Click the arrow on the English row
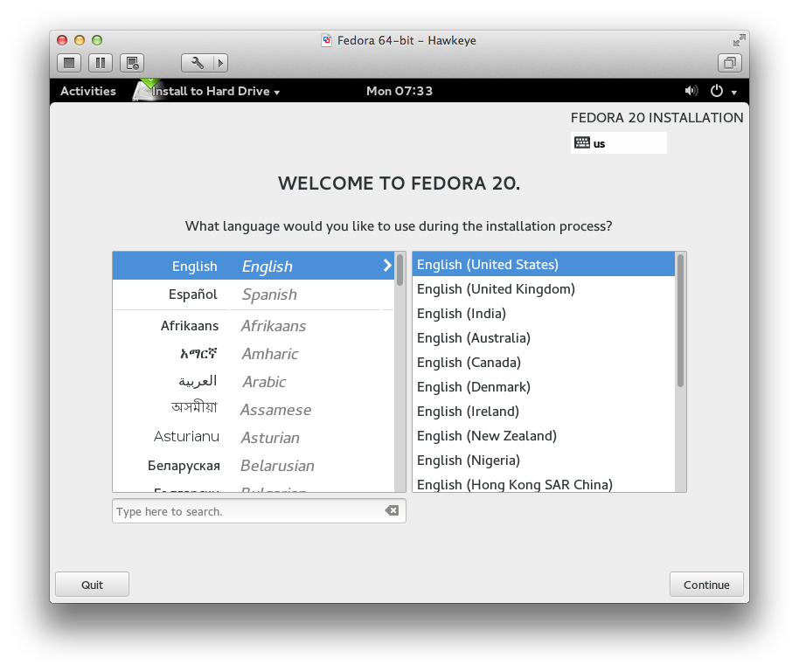The height and width of the screenshot is (672, 799). (x=387, y=266)
